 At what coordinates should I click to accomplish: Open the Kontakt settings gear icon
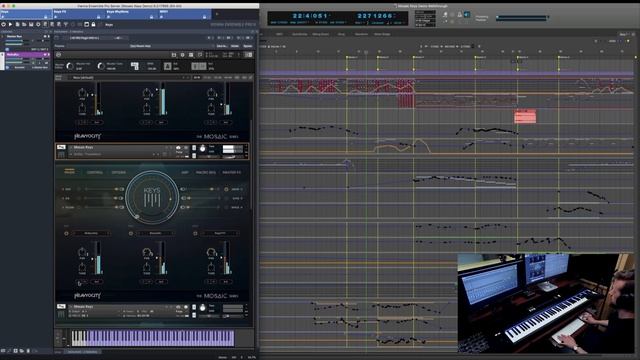coord(182,55)
